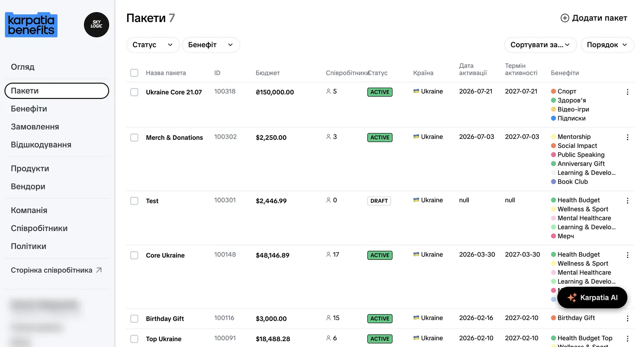Open the kebab menu for Test package
This screenshot has height=347, width=644.
[627, 200]
